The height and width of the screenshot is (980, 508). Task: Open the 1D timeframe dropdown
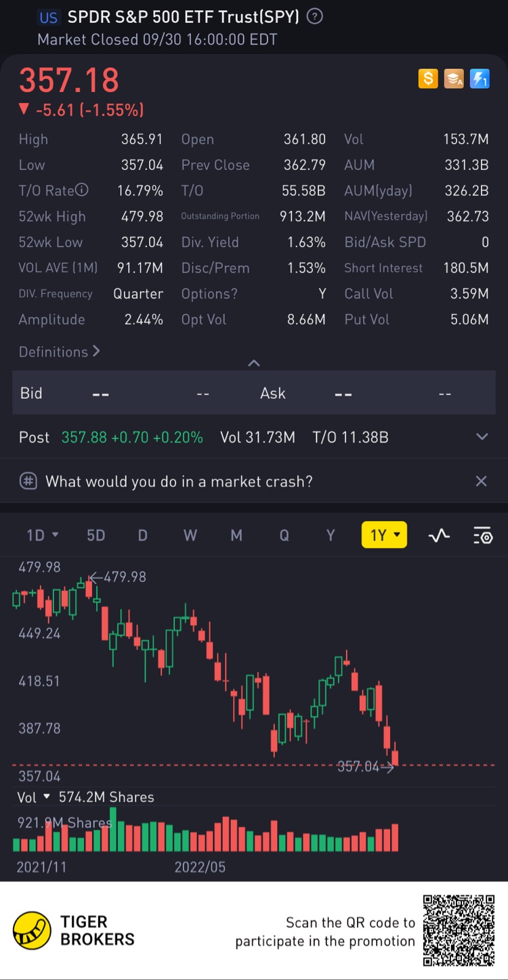(x=42, y=535)
